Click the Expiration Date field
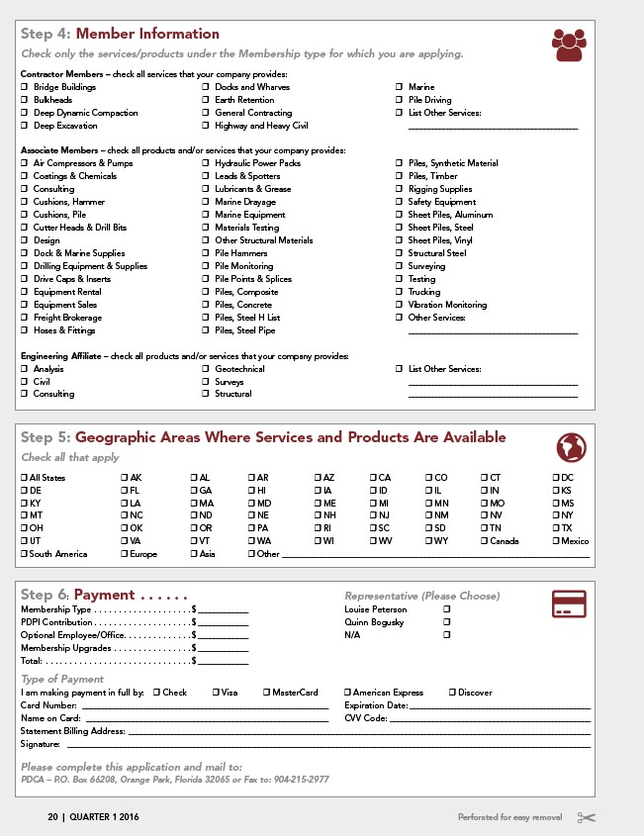Screen dimensions: 644x836 [500, 705]
